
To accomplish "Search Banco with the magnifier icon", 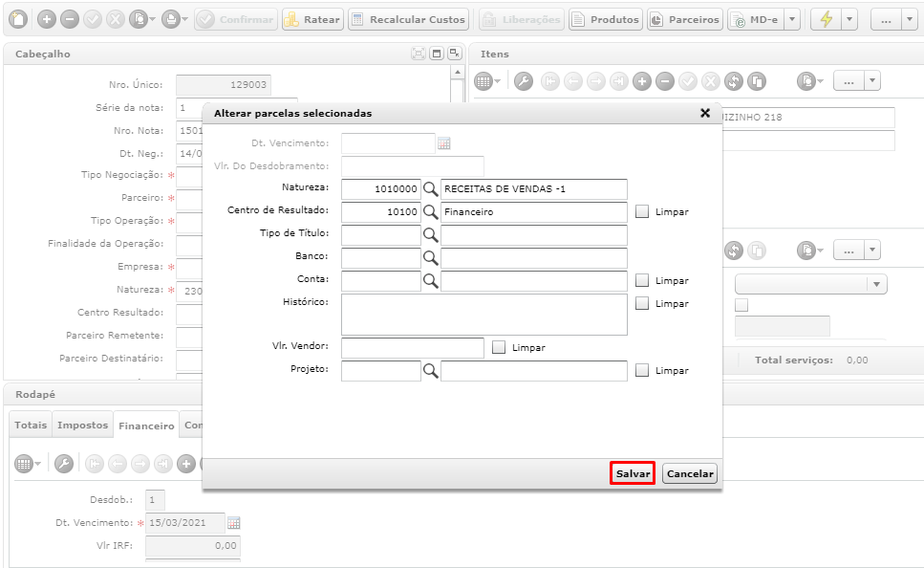I will [431, 258].
